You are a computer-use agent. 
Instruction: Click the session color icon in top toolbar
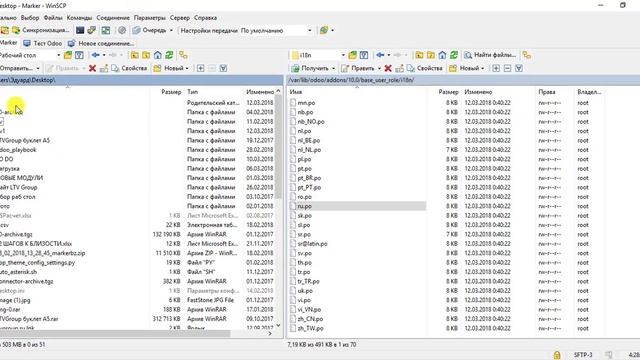324,30
